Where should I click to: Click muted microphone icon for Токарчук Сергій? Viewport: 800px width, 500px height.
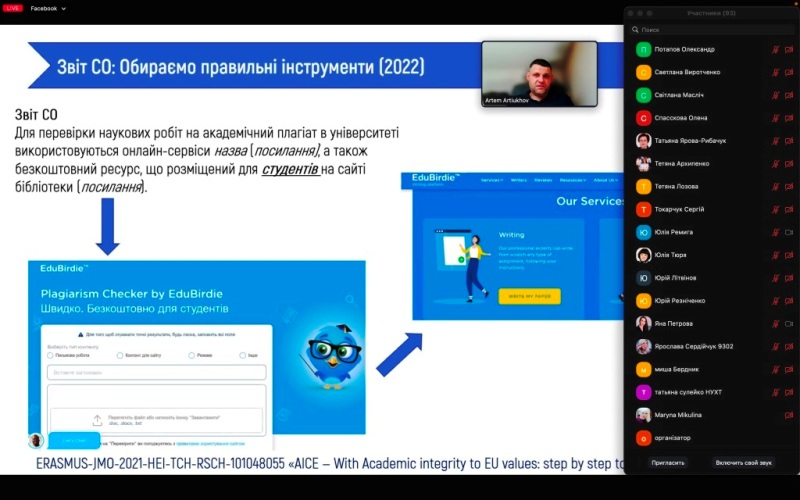pos(775,209)
